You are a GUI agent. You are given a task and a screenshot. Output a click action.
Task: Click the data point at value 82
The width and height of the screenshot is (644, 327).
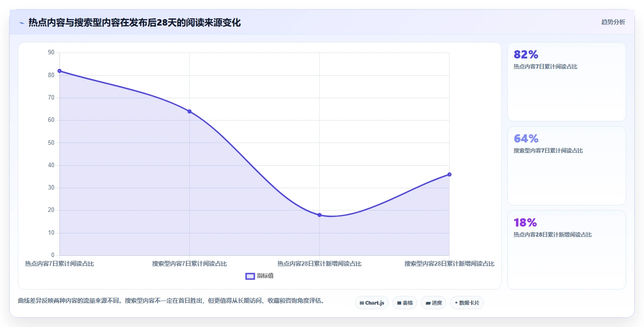tap(59, 71)
